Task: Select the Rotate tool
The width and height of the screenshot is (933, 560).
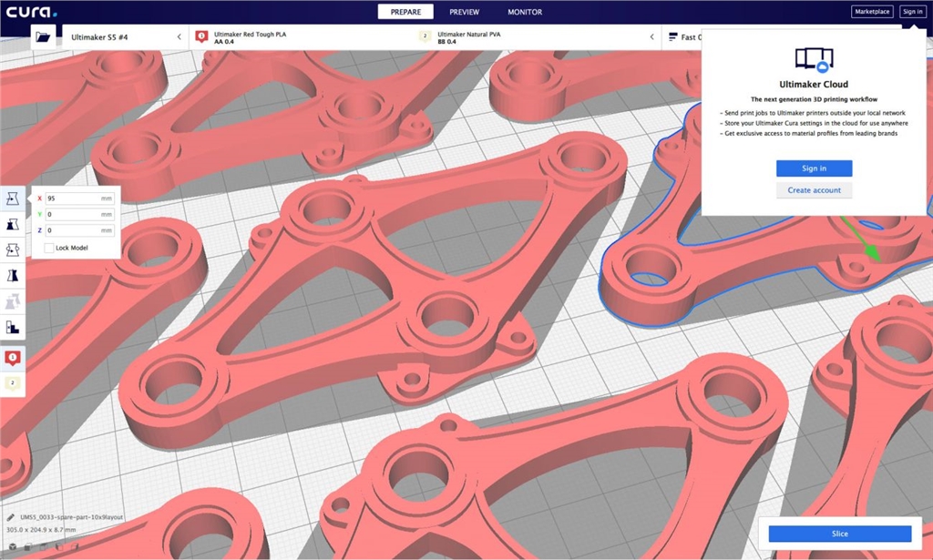Action: tap(13, 249)
